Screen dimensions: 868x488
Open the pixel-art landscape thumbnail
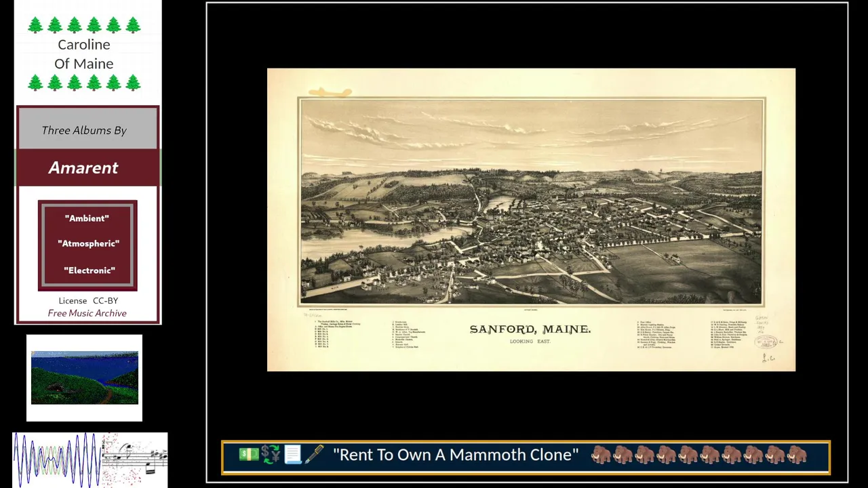(x=84, y=378)
